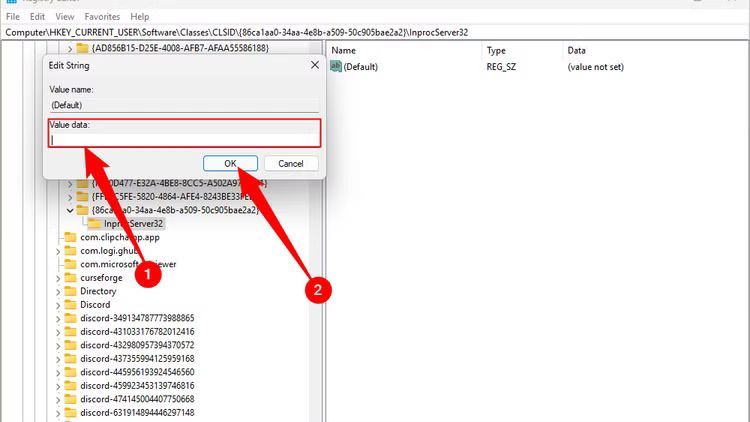
Task: Open the Favorites menu
Action: pos(101,17)
